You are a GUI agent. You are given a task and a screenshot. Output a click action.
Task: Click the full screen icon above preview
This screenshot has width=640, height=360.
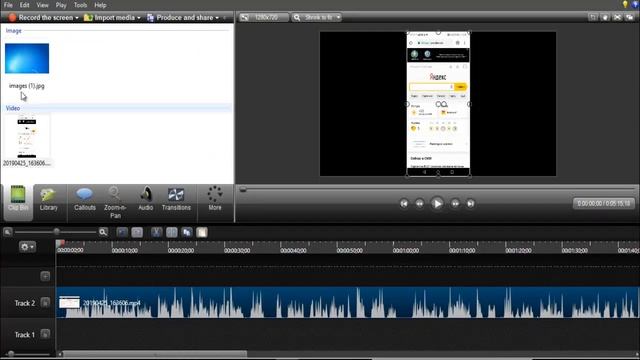pos(618,17)
